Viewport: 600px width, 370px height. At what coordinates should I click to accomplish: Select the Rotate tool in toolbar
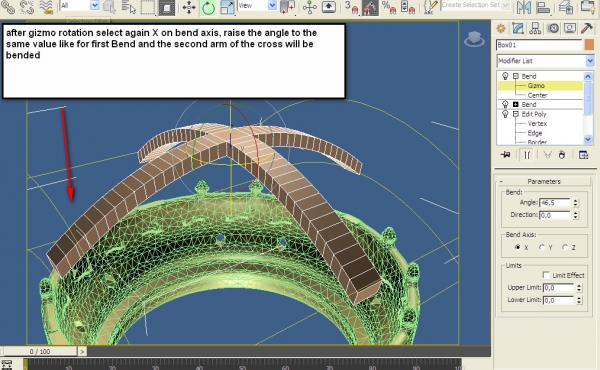coord(208,8)
